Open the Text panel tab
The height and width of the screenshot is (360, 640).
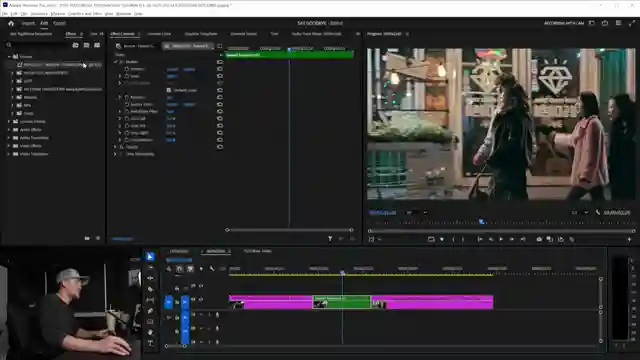274,34
